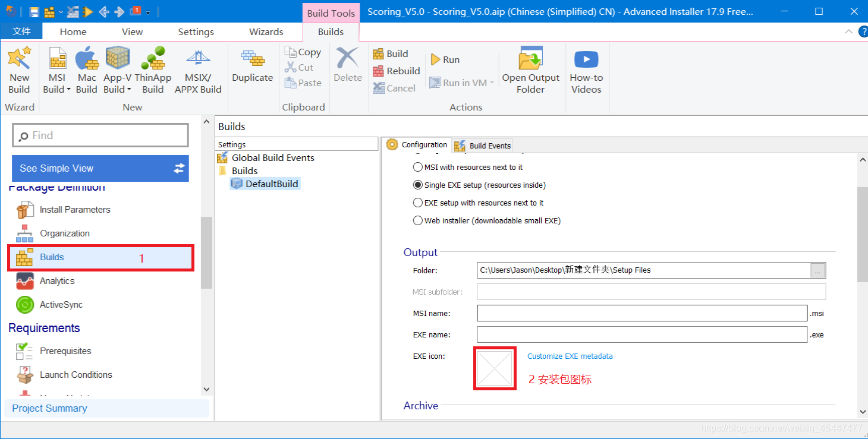Click the Save icon in quick access toolbar
The height and width of the screenshot is (439, 868).
click(x=34, y=11)
